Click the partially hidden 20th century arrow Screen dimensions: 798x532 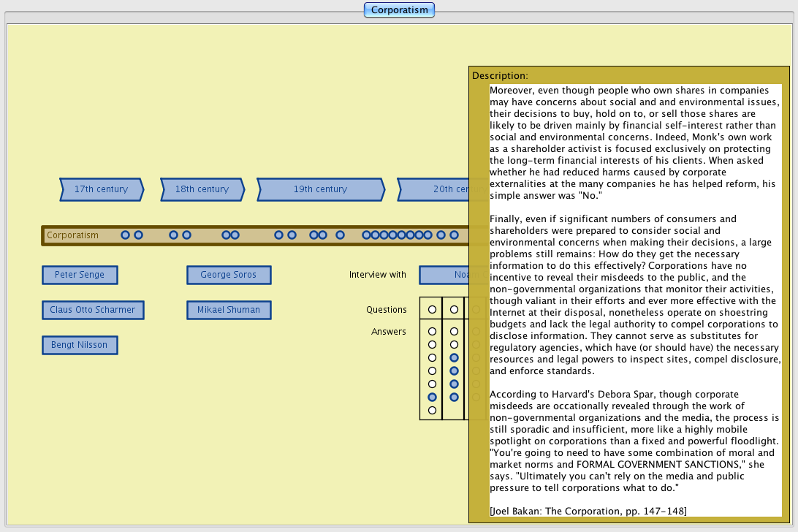(x=433, y=189)
